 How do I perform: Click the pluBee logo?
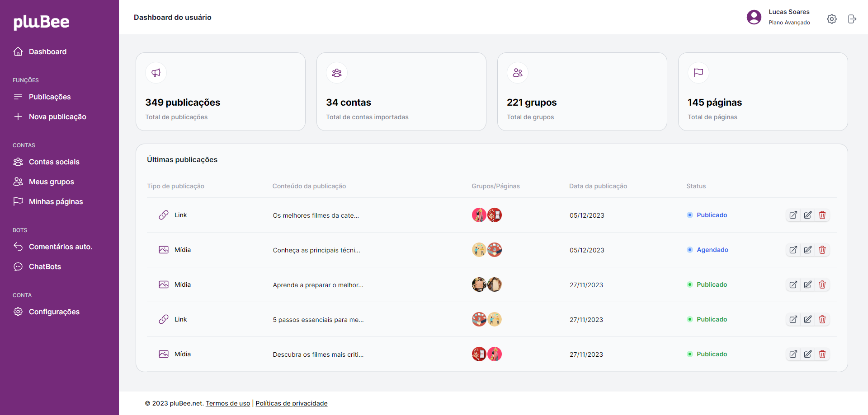click(x=41, y=22)
